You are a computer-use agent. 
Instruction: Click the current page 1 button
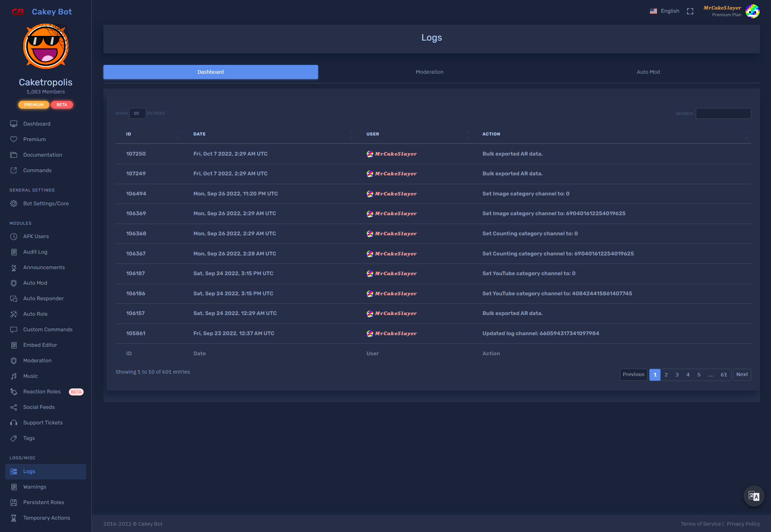655,375
